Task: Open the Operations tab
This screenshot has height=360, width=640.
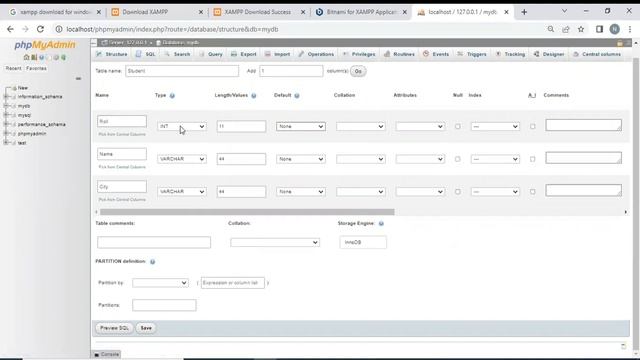Action: 316,54
